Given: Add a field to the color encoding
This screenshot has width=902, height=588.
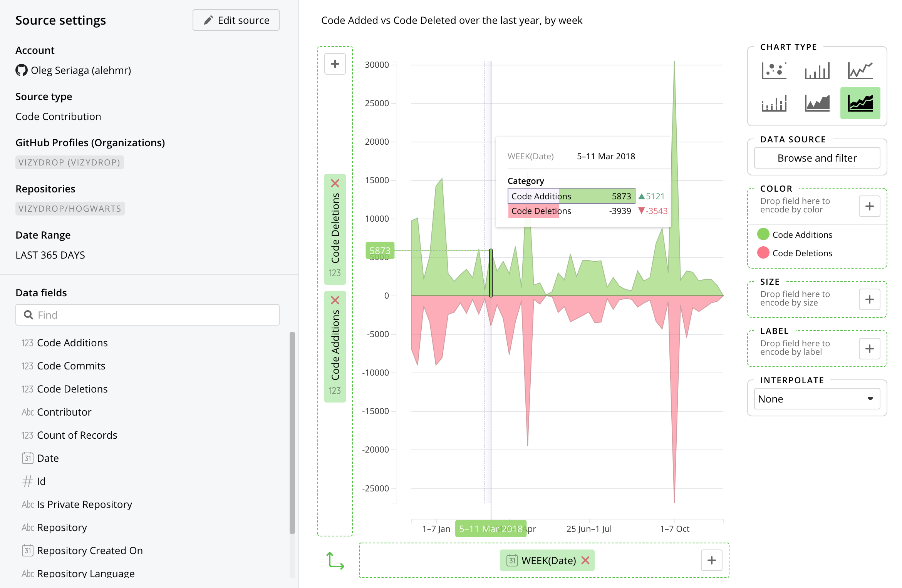Looking at the screenshot, I should [x=869, y=206].
